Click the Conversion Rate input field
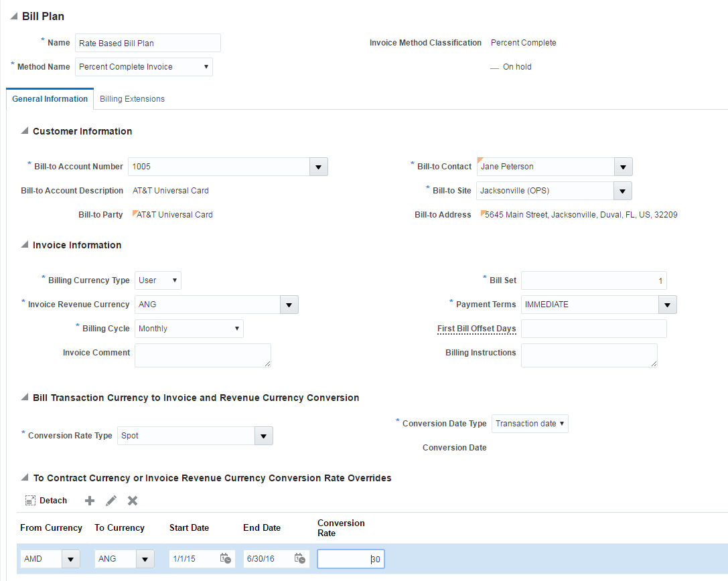This screenshot has width=728, height=581. 350,559
